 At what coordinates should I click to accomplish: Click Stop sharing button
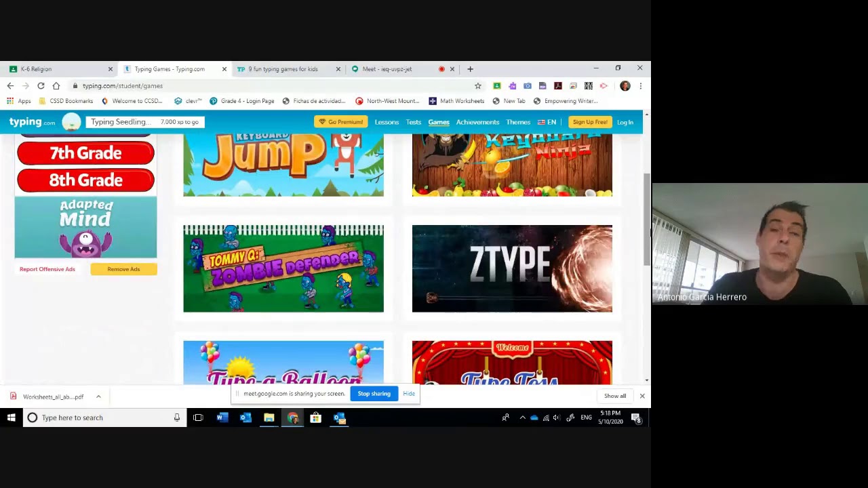[x=374, y=394]
